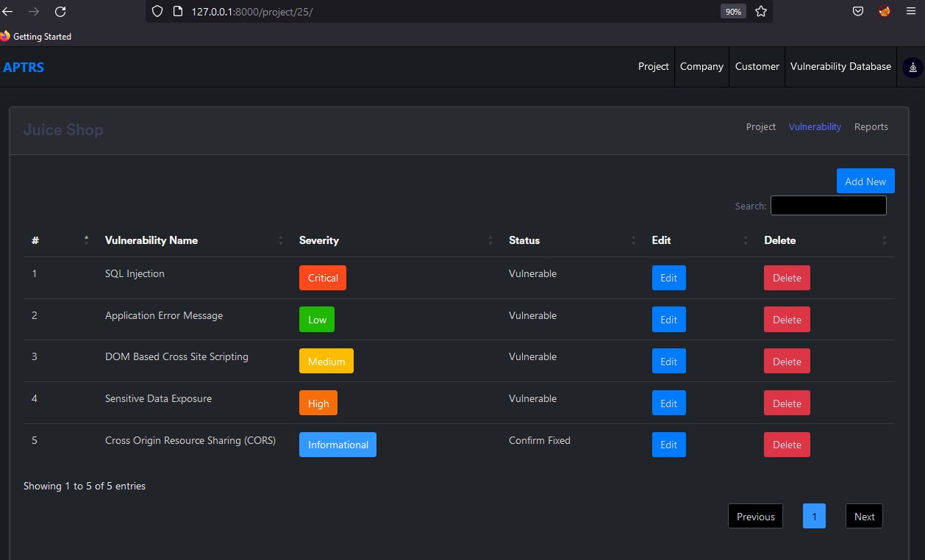Click the Confirm Fixed status cell
The width and height of the screenshot is (925, 560).
(540, 440)
